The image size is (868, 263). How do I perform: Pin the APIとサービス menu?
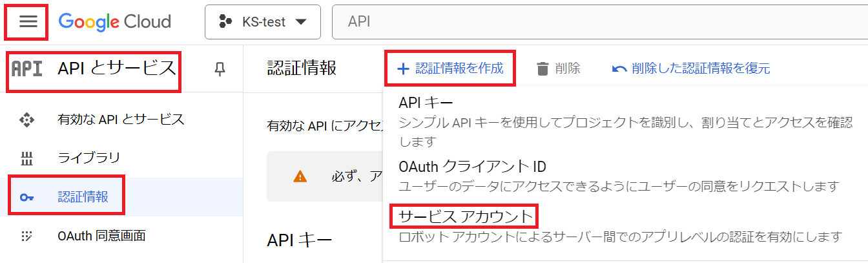[220, 68]
